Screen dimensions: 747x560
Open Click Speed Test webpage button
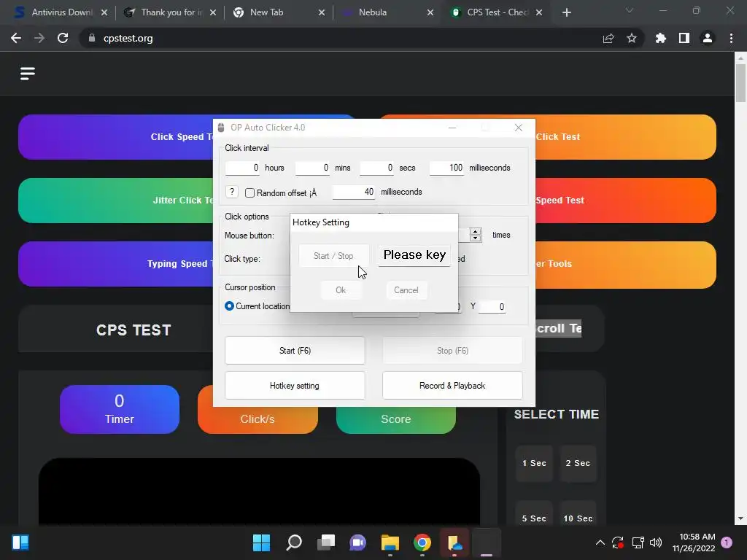click(x=116, y=136)
